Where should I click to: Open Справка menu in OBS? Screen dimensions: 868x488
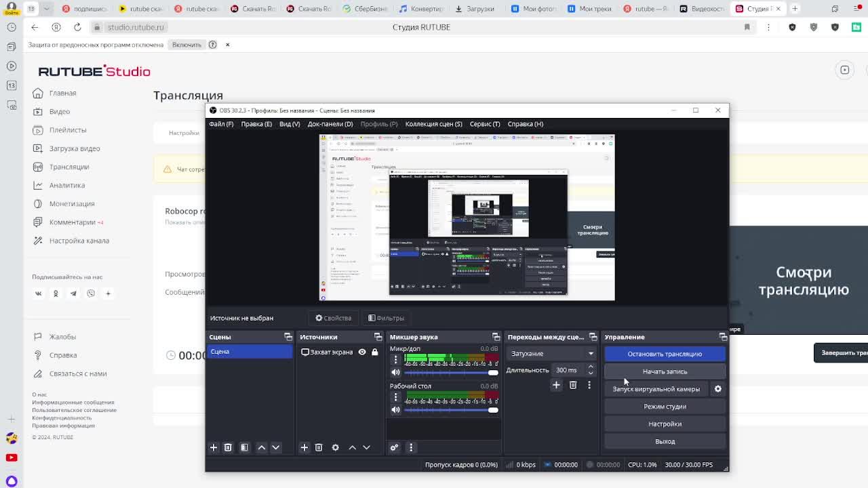[526, 124]
